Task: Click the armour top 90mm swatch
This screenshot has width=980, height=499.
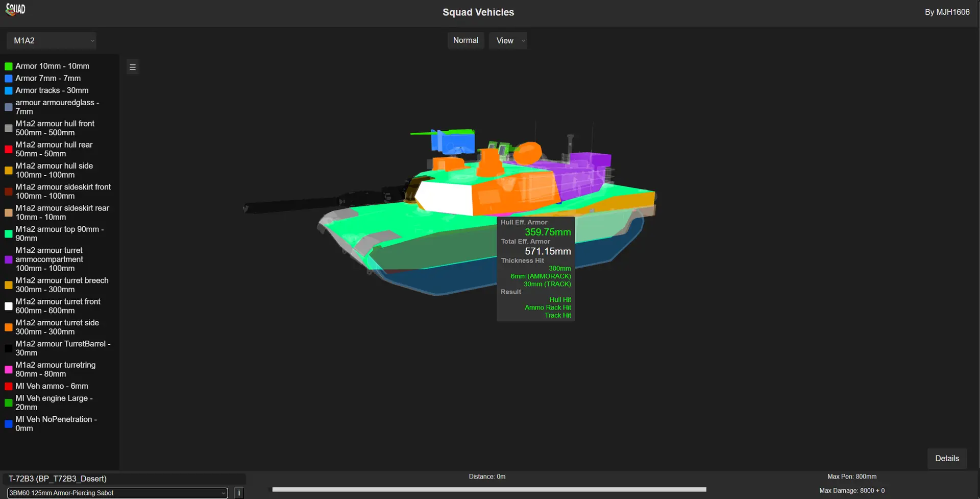Action: (x=9, y=234)
